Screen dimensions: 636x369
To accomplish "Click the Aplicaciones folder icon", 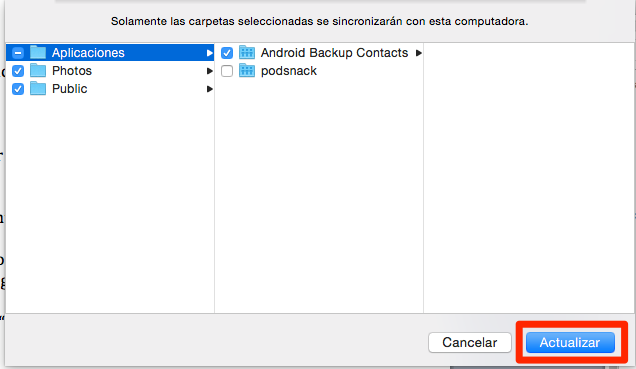I will (x=38, y=52).
